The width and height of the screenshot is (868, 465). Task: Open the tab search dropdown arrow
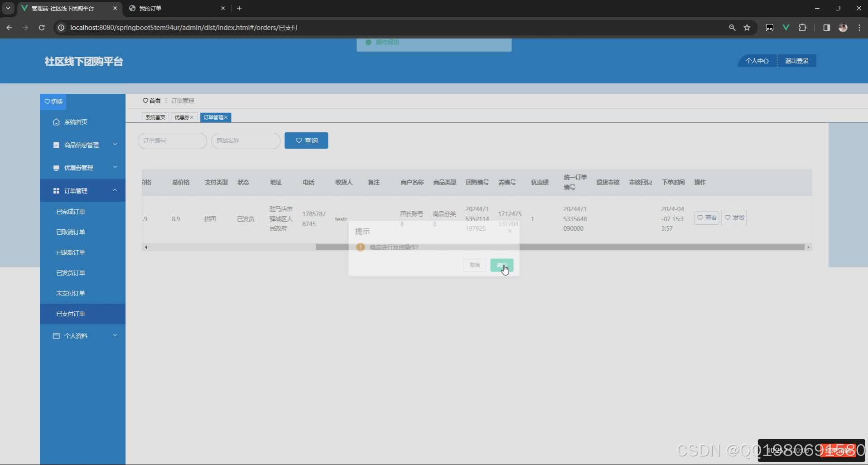(x=8, y=8)
